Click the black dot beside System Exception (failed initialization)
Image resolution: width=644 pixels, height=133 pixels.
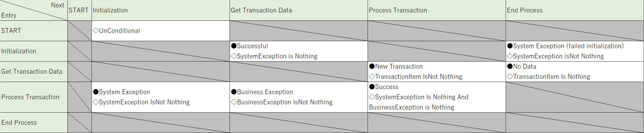click(x=510, y=46)
